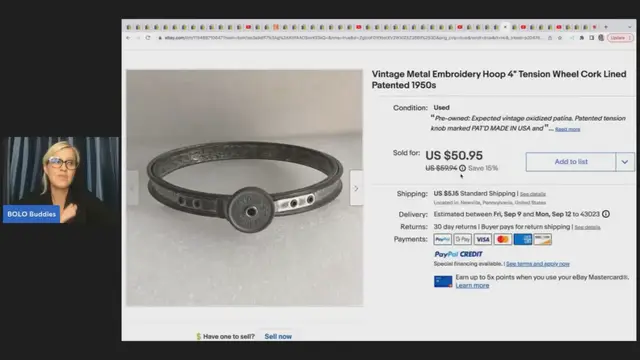Image resolution: width=640 pixels, height=360 pixels.
Task: Click the condition value Used
Action: click(441, 107)
